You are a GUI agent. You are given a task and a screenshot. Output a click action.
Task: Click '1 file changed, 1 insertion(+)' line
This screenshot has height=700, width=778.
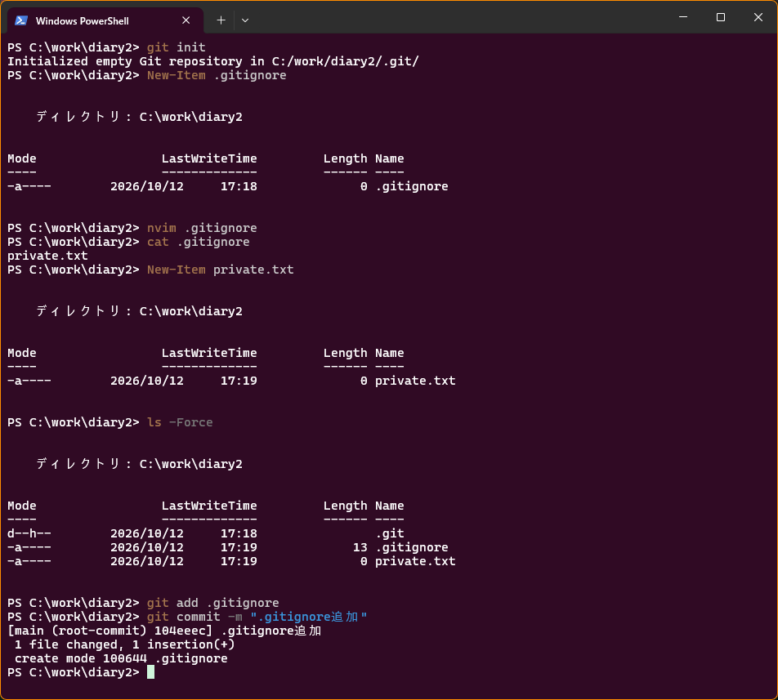pyautogui.click(x=124, y=644)
